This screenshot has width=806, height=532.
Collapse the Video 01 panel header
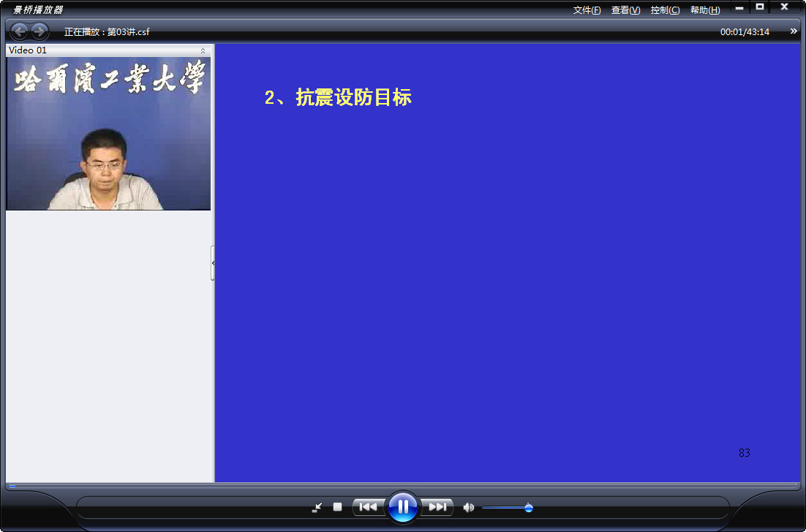[x=203, y=51]
